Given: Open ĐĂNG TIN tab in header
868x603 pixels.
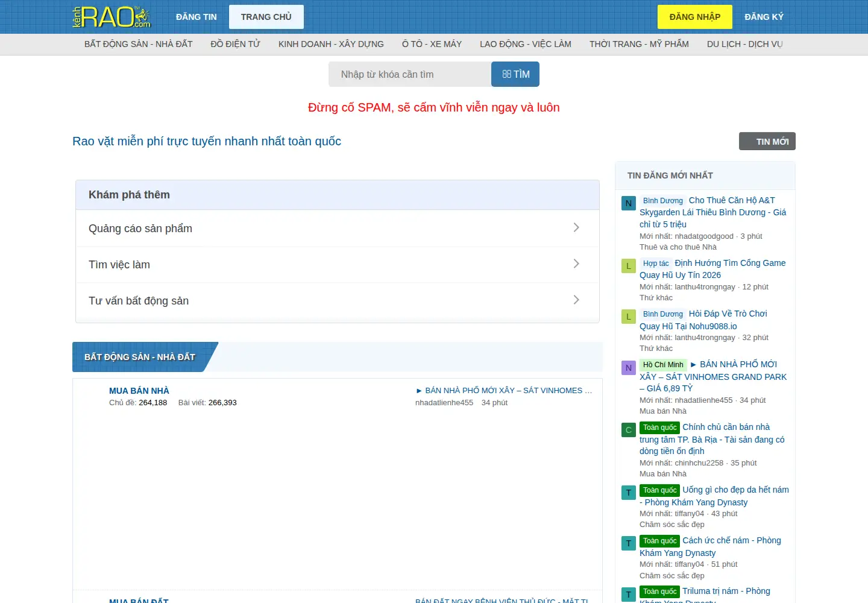Looking at the screenshot, I should coord(197,17).
